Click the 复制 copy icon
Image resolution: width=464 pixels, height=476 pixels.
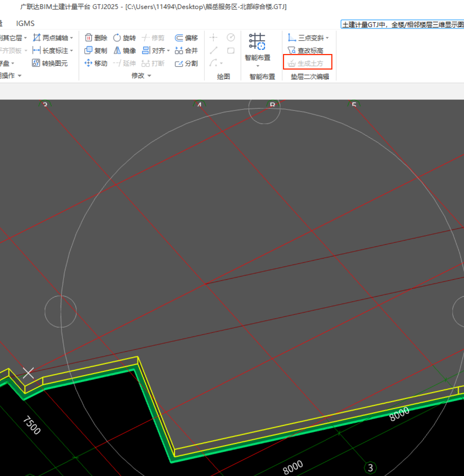tap(88, 50)
